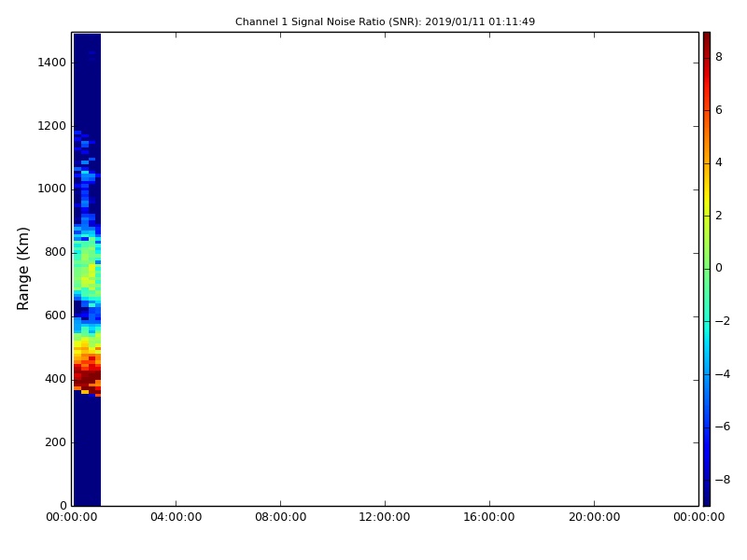Click the 04:00:00 time axis label

pyautogui.click(x=176, y=517)
